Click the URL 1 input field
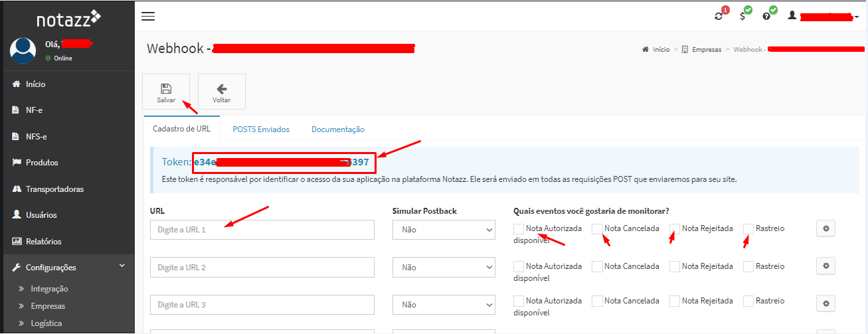The image size is (868, 334). [262, 230]
